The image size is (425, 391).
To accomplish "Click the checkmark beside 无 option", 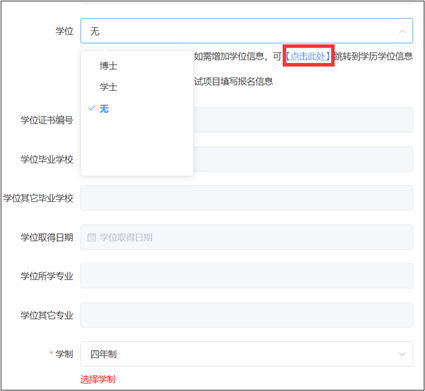I will 92,108.
